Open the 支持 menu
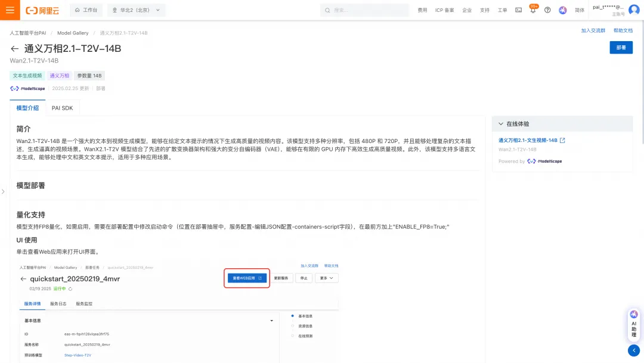 485,10
